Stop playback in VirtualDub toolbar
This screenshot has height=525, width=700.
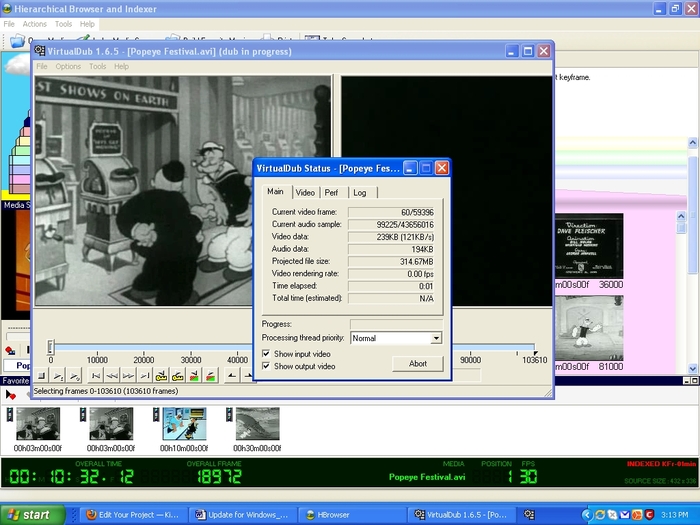[x=42, y=376]
